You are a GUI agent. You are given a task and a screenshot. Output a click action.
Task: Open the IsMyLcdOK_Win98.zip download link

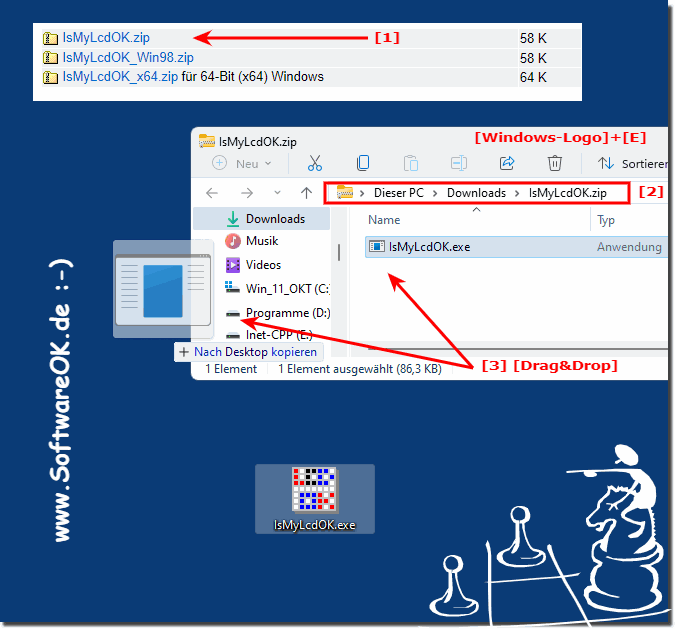coord(128,57)
